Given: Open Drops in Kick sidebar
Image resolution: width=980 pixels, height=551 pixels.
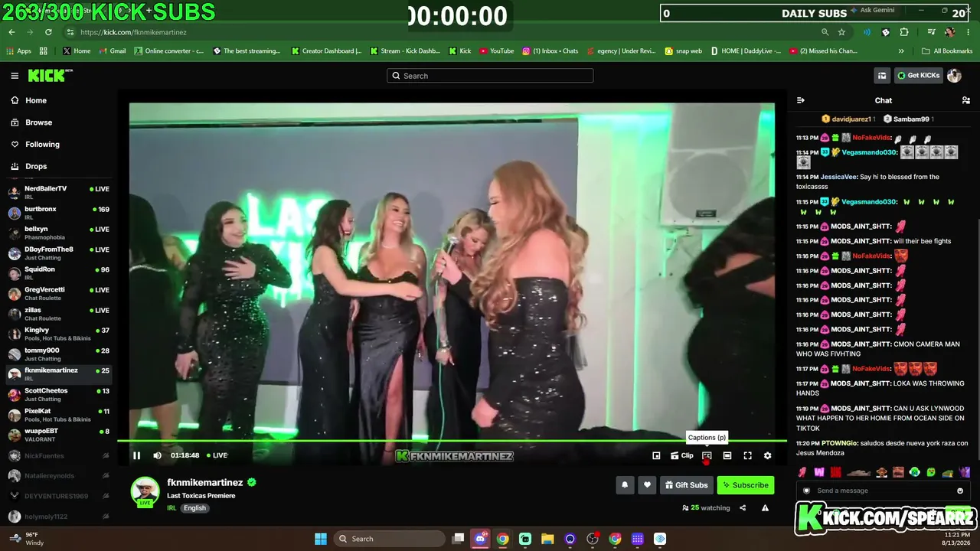Looking at the screenshot, I should click(x=29, y=166).
